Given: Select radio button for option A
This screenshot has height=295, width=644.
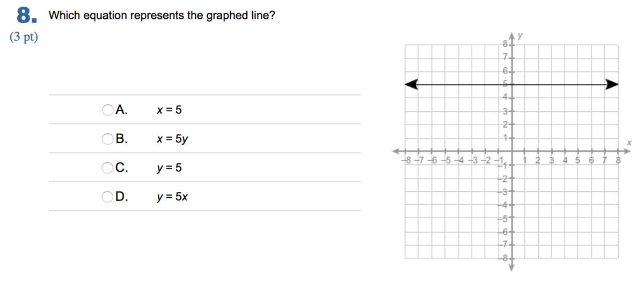Looking at the screenshot, I should 108,110.
